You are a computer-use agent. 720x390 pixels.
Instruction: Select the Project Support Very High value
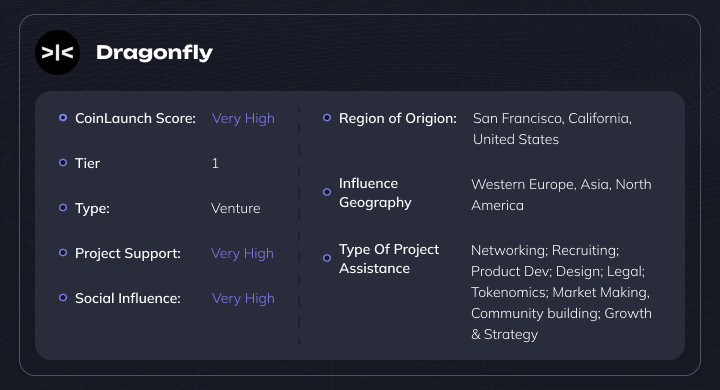[x=242, y=254]
